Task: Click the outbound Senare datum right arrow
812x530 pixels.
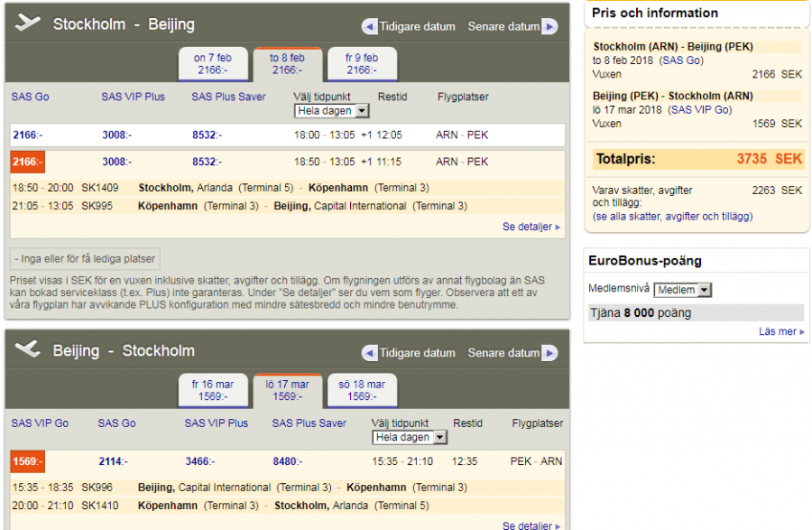Action: pos(549,26)
